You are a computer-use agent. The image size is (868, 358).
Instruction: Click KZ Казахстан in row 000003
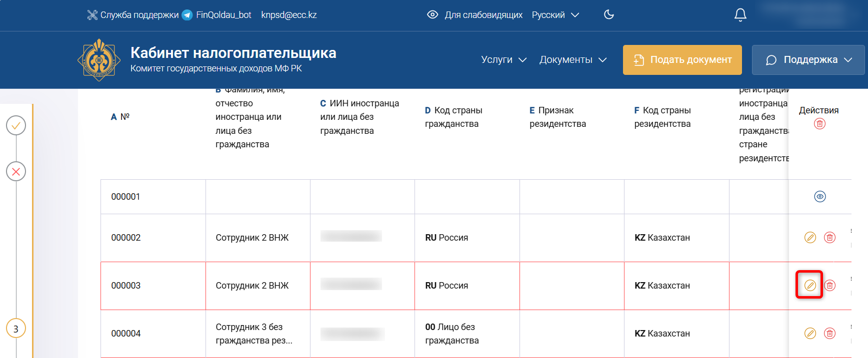point(662,286)
